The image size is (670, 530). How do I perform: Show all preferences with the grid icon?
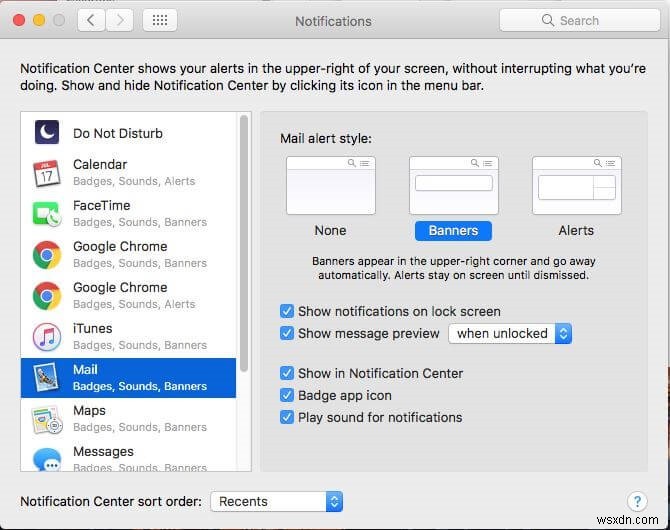click(x=160, y=20)
